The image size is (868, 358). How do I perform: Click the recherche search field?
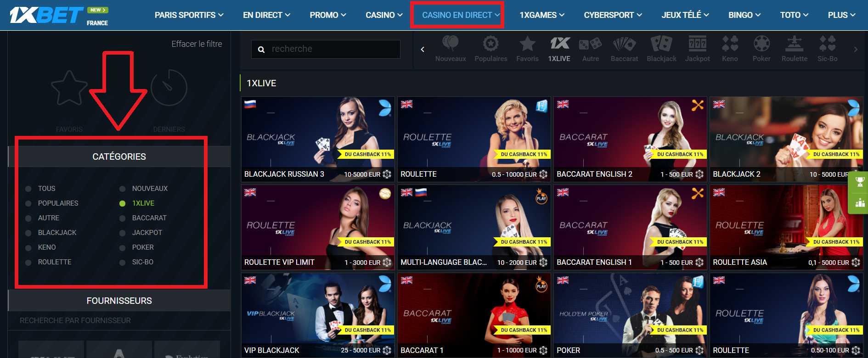(326, 49)
